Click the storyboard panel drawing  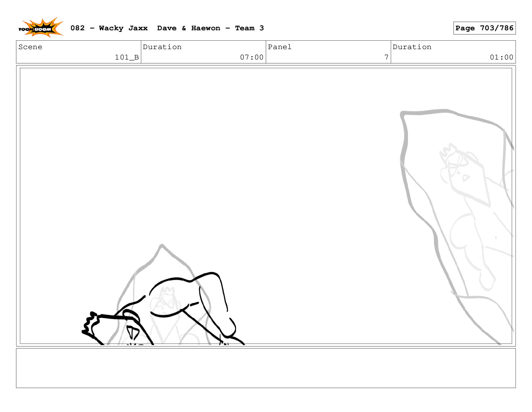click(266, 206)
